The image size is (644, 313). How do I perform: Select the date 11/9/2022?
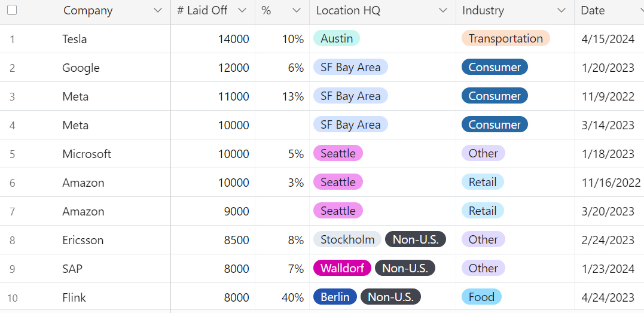(608, 97)
